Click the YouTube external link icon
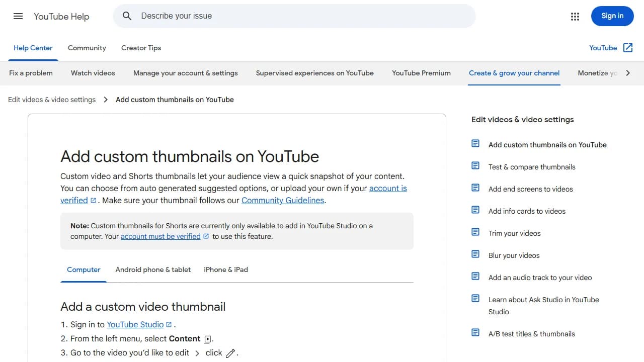 coord(628,48)
